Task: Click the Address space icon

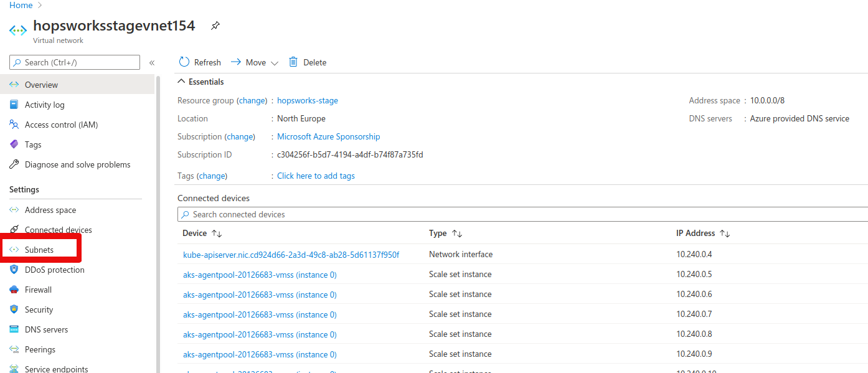Action: click(14, 210)
